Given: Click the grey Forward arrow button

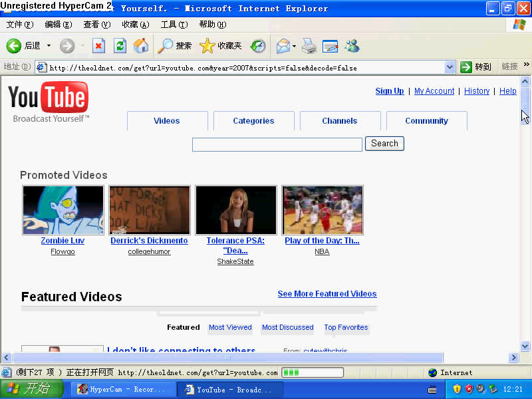Looking at the screenshot, I should point(67,46).
